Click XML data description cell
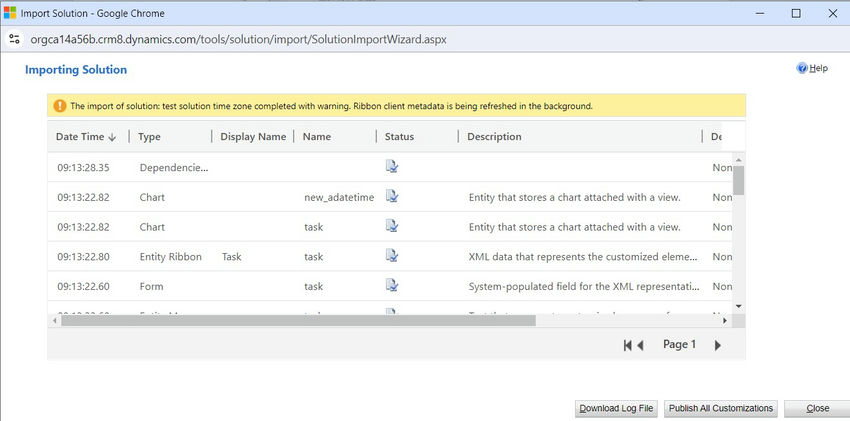850x421 pixels. 583,257
